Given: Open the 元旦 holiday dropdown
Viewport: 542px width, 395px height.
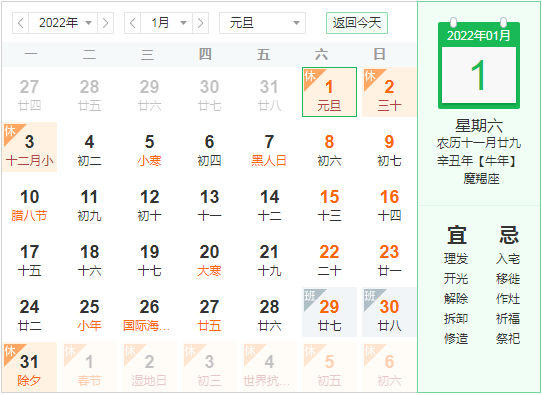Looking at the screenshot, I should pyautogui.click(x=262, y=23).
